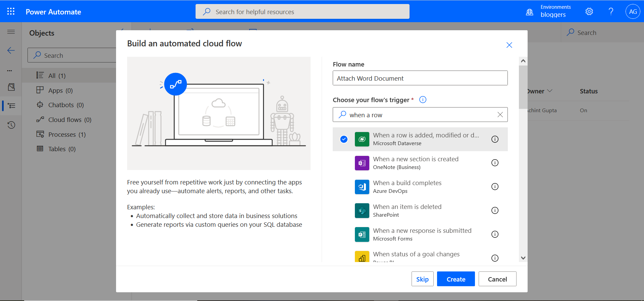This screenshot has height=301, width=644.
Task: Open the app launcher waffle icon
Action: 11,11
